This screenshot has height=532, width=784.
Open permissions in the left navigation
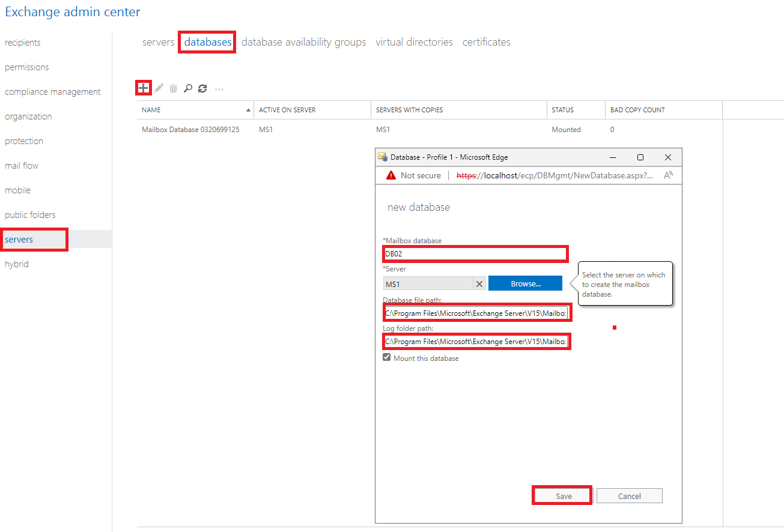[x=27, y=67]
